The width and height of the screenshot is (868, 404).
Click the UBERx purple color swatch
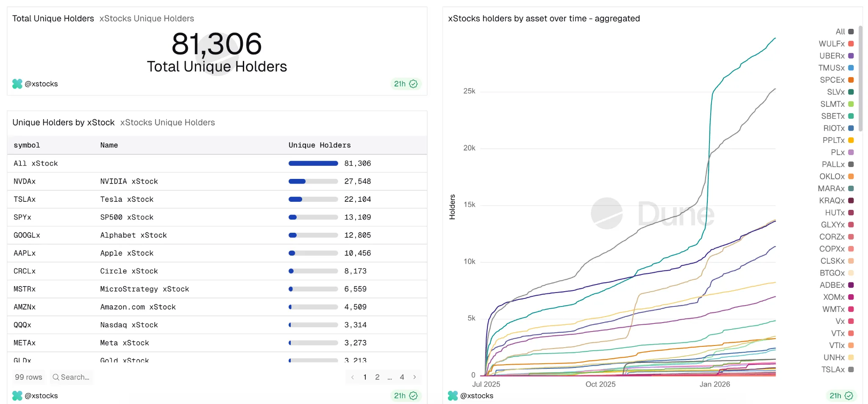tap(851, 56)
